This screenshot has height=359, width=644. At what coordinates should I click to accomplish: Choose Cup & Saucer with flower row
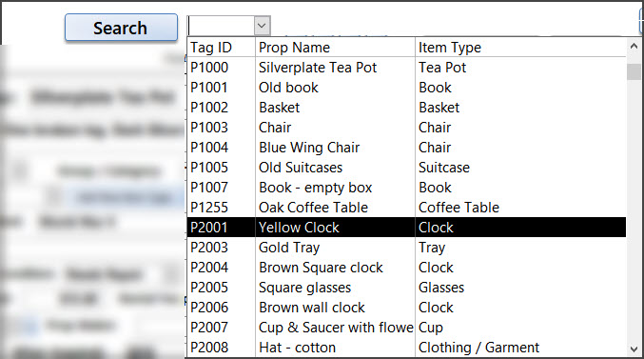pos(406,328)
